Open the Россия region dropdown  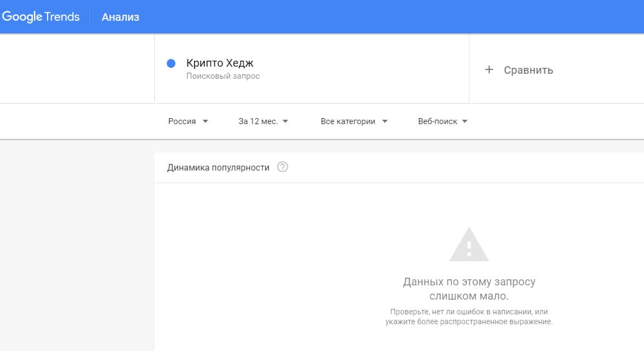182,121
